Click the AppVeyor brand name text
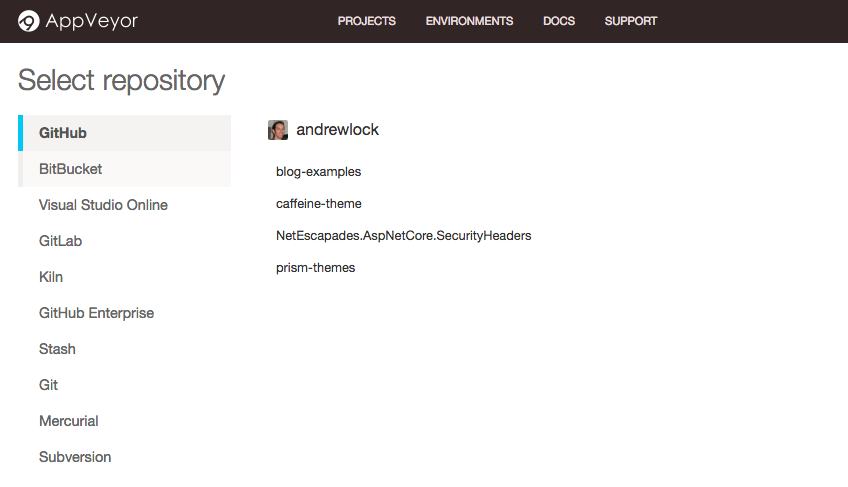848x487 pixels. [91, 21]
